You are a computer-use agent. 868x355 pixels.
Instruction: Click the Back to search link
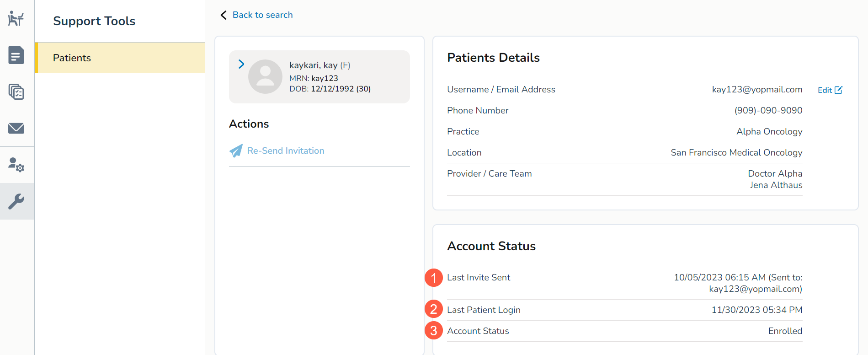[262, 15]
